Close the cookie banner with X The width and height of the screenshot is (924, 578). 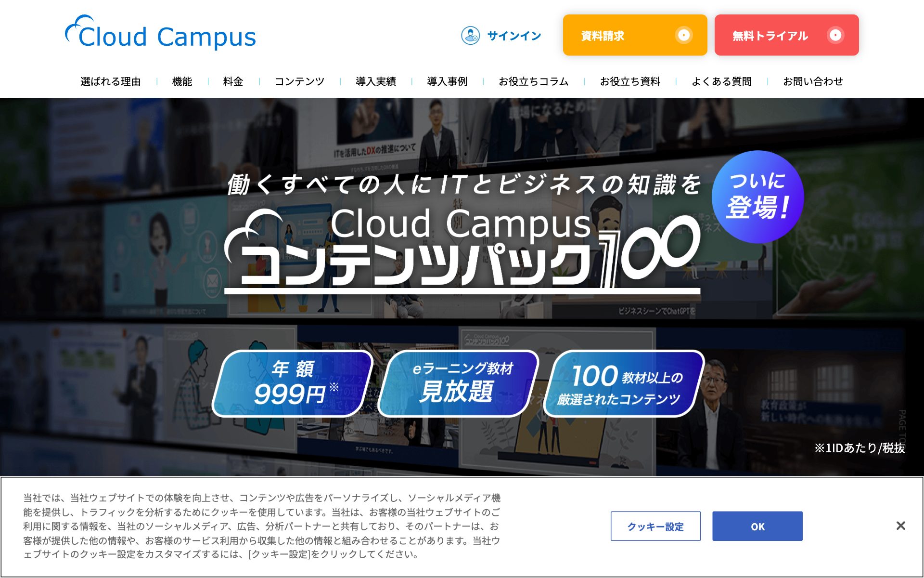[901, 525]
